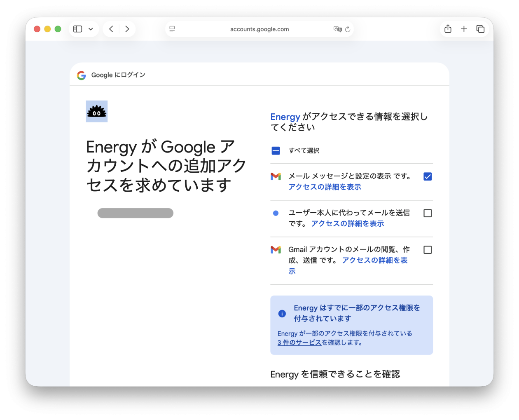Click the blue Energy app name link
This screenshot has height=420, width=519.
pyautogui.click(x=285, y=117)
